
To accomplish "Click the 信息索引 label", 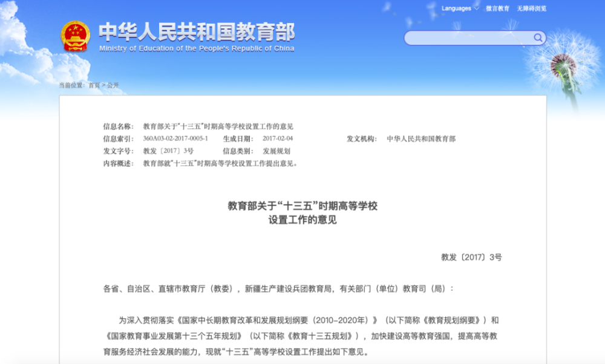I will pyautogui.click(x=118, y=139).
